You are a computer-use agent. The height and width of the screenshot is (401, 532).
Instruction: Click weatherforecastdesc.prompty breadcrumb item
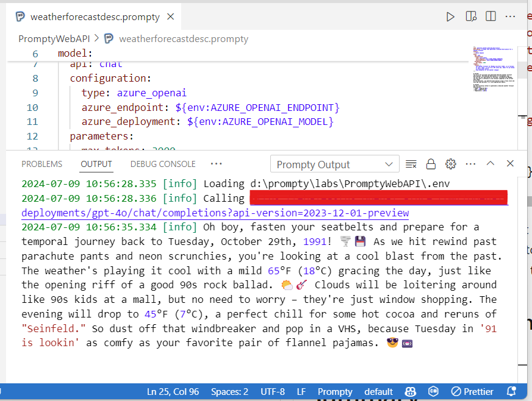(x=184, y=39)
